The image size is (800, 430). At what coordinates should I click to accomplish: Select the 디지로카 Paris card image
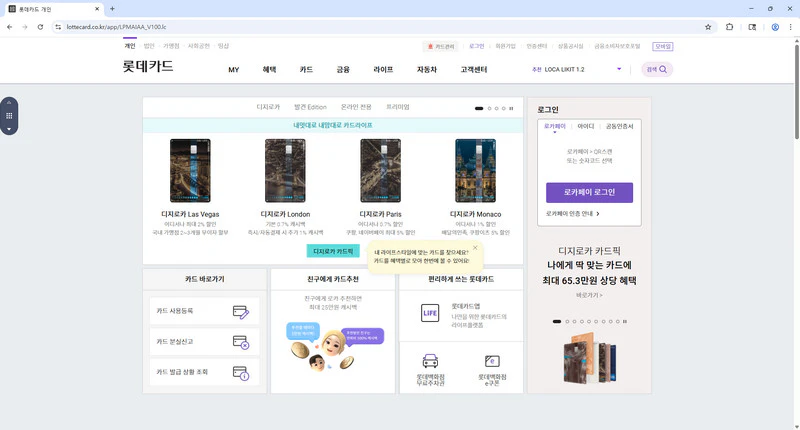click(x=381, y=170)
